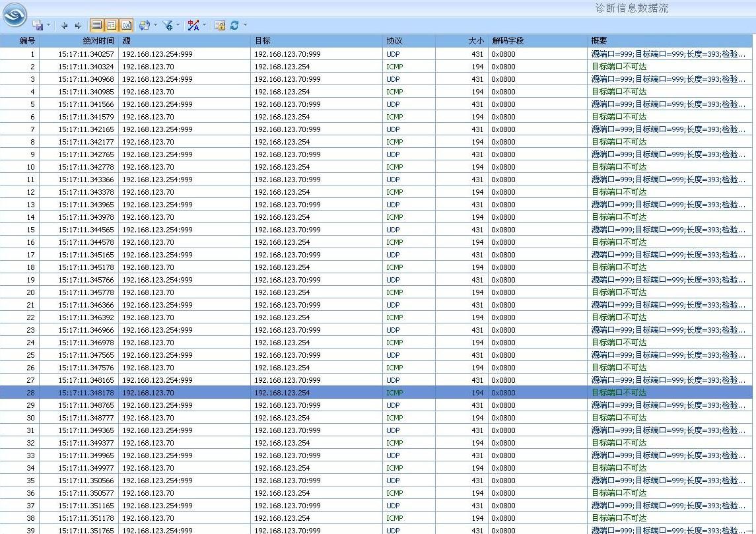This screenshot has height=534, width=756.
Task: Click the add filter funnel icon
Action: click(168, 25)
